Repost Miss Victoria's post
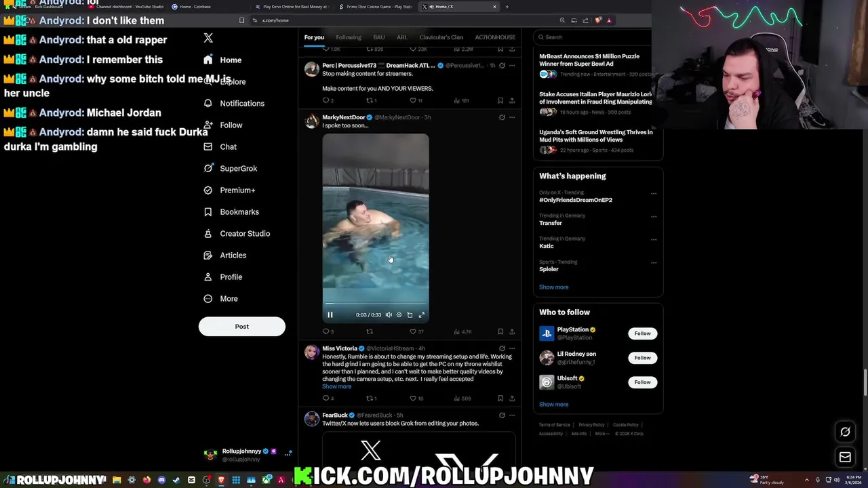The height and width of the screenshot is (488, 868). click(x=371, y=399)
